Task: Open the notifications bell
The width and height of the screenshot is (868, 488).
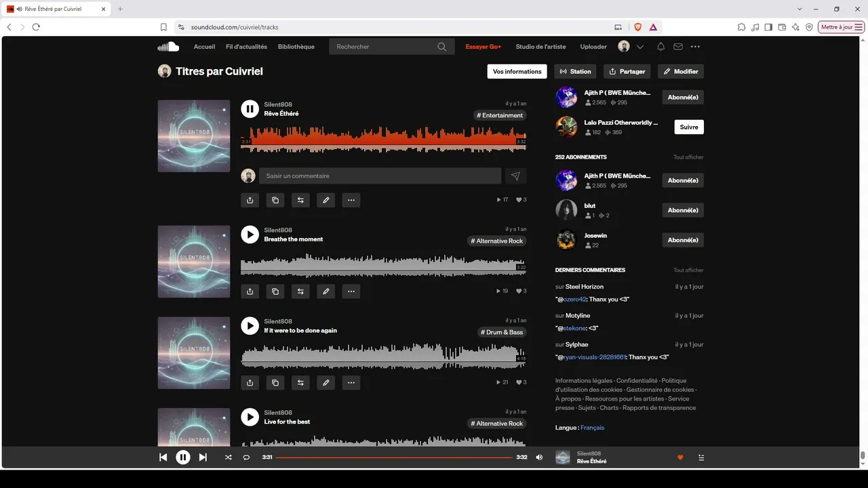Action: pos(660,47)
